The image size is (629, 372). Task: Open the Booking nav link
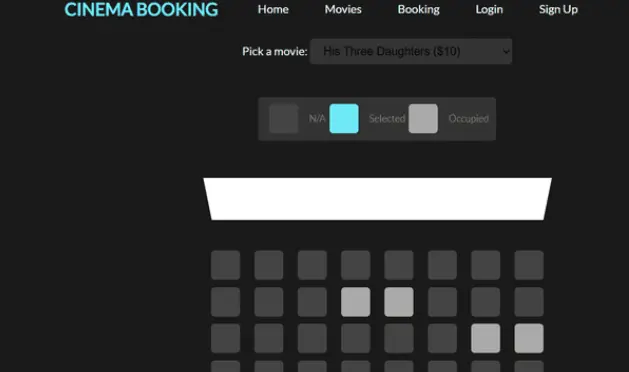tap(418, 9)
